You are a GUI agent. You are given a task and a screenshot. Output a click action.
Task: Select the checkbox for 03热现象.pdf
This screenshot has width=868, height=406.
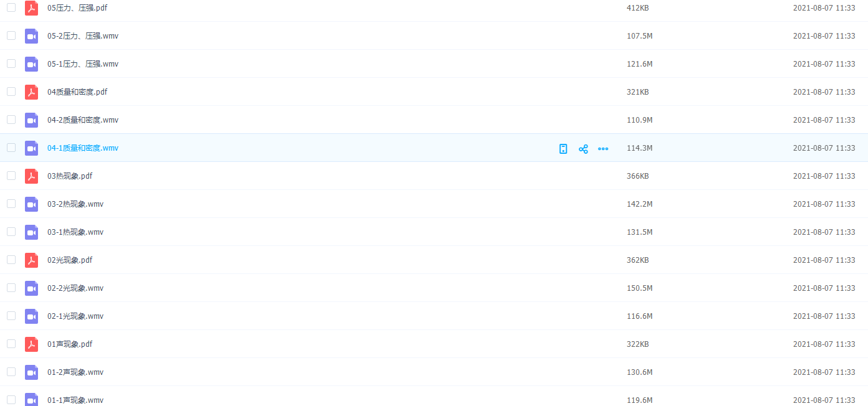(x=11, y=176)
